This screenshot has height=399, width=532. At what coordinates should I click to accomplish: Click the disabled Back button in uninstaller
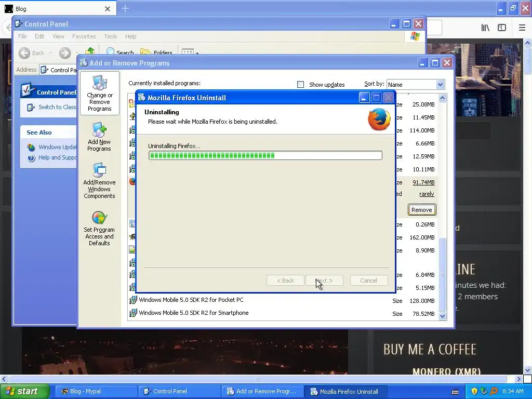[285, 281]
